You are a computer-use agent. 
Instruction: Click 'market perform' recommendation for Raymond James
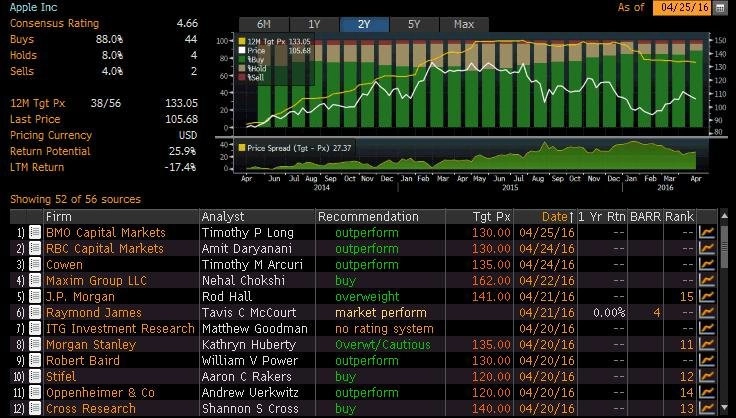tap(381, 312)
